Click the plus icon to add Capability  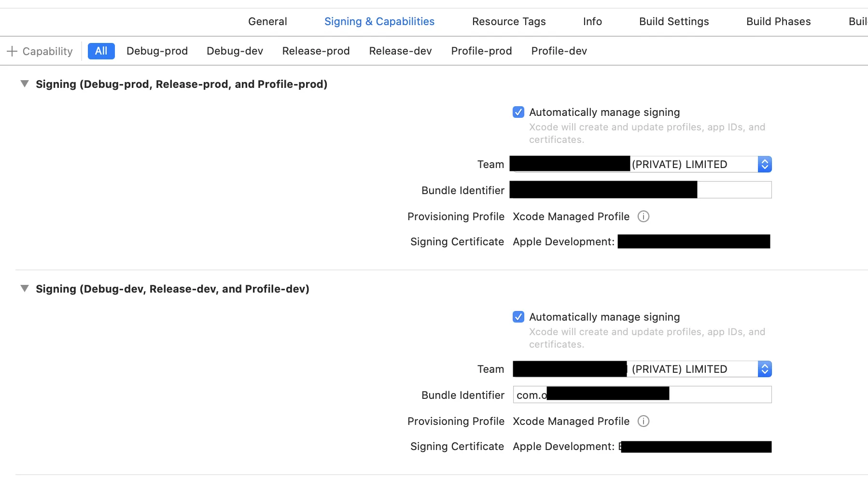(12, 51)
